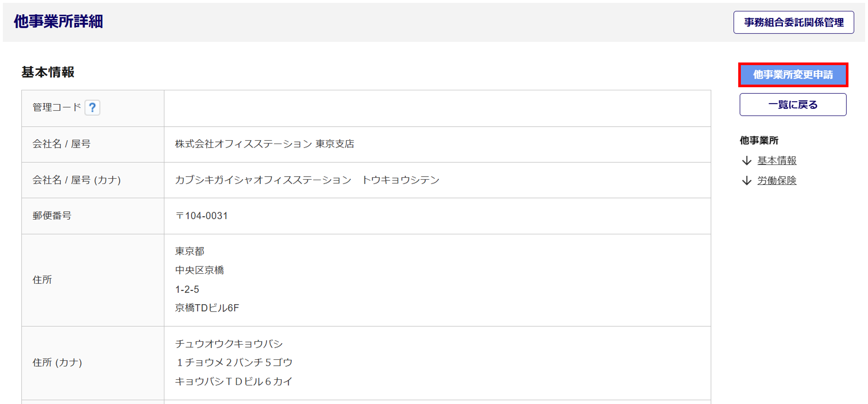Click the kana name カブシキガイシャオフィスステーション
This screenshot has width=868, height=404.
pos(263,180)
